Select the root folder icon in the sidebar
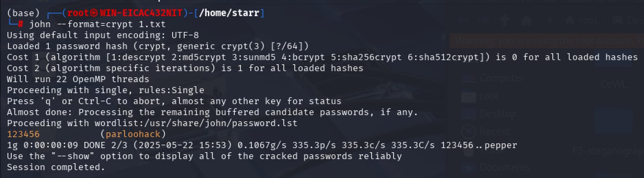644x178 pixels. pos(468,96)
